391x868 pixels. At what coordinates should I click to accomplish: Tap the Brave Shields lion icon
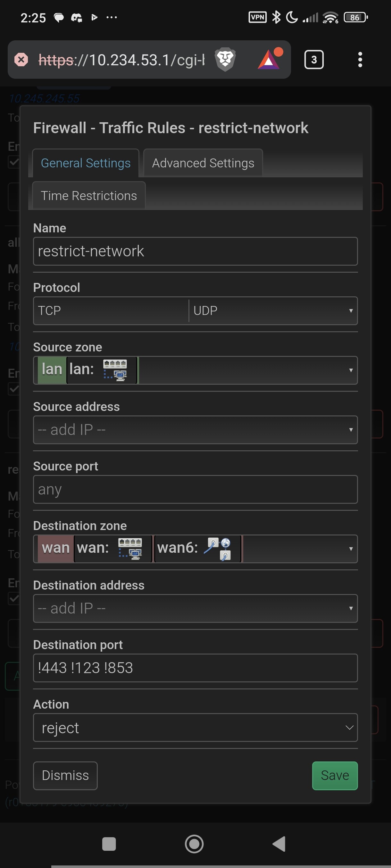click(225, 60)
